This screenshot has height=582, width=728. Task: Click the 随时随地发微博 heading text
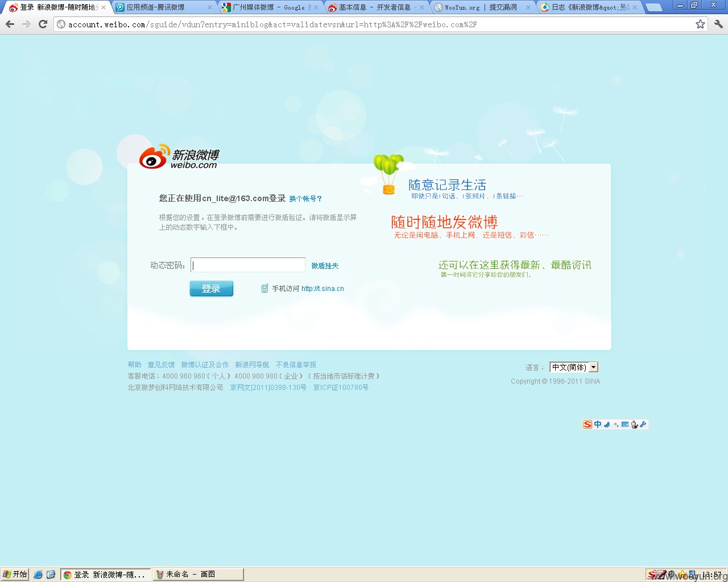click(444, 222)
